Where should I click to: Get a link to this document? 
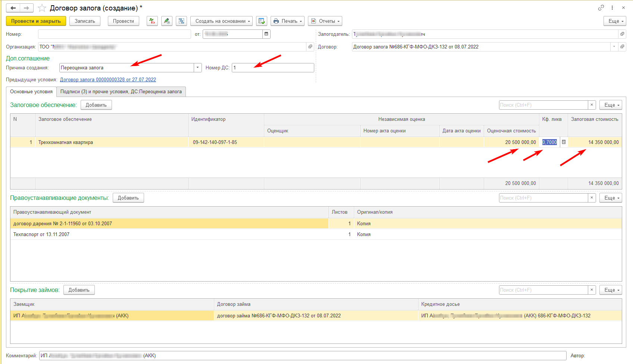click(601, 8)
